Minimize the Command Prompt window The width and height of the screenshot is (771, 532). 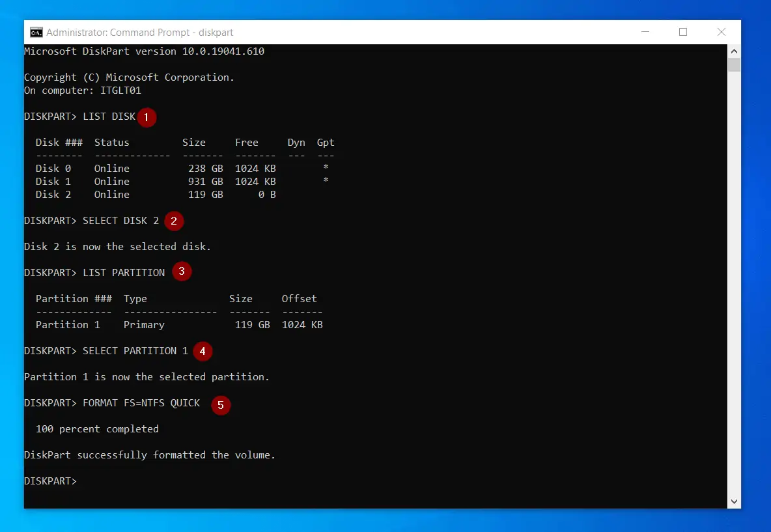coord(645,32)
